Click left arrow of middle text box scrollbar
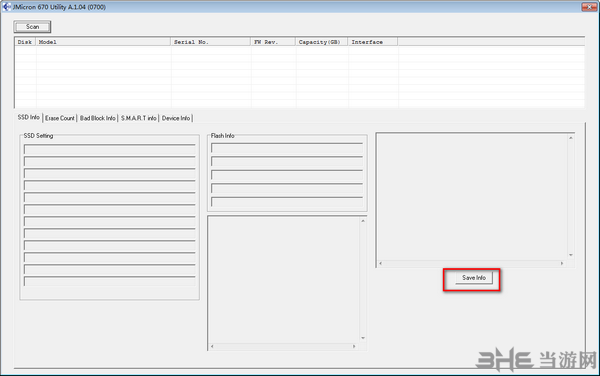Image resolution: width=600 pixels, height=376 pixels. coord(212,347)
